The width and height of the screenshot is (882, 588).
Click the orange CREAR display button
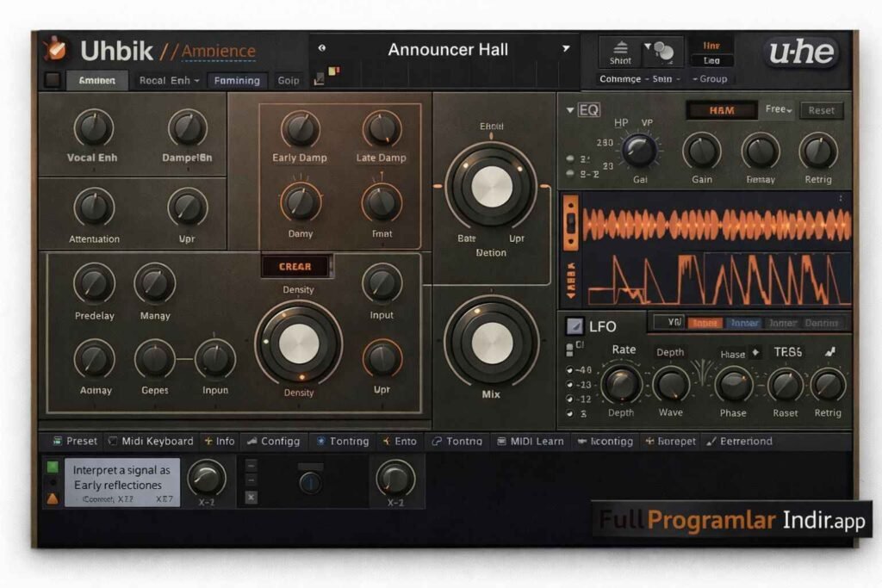[295, 267]
